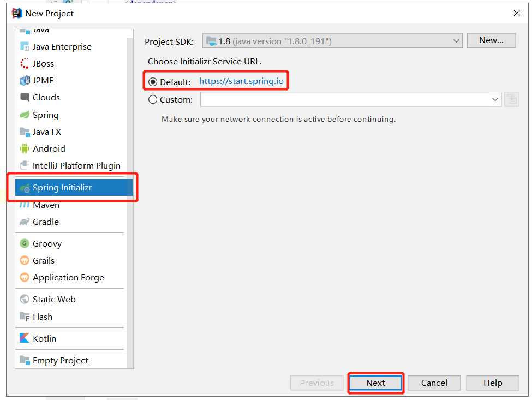532x400 pixels.
Task: Click the Spring leaf icon
Action: tap(25, 115)
